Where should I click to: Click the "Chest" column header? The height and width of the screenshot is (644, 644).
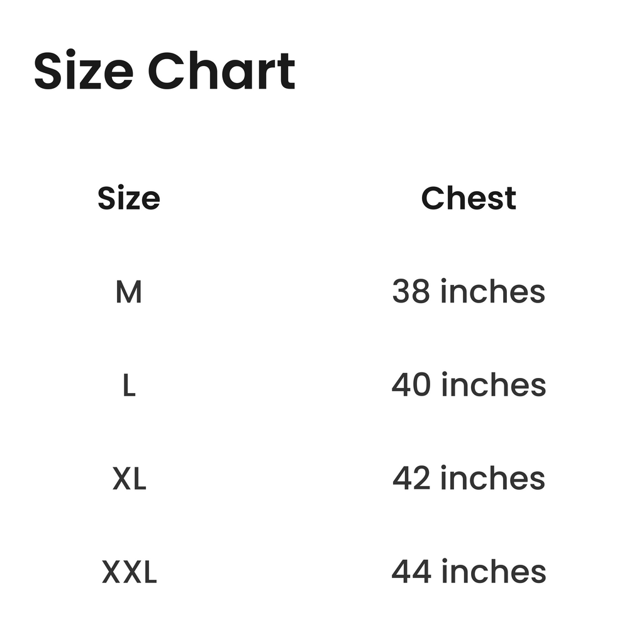pyautogui.click(x=469, y=198)
